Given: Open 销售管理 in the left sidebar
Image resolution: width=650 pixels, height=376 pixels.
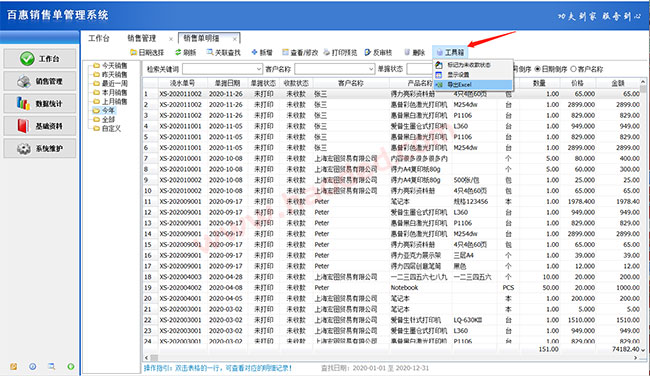Looking at the screenshot, I should (40, 81).
